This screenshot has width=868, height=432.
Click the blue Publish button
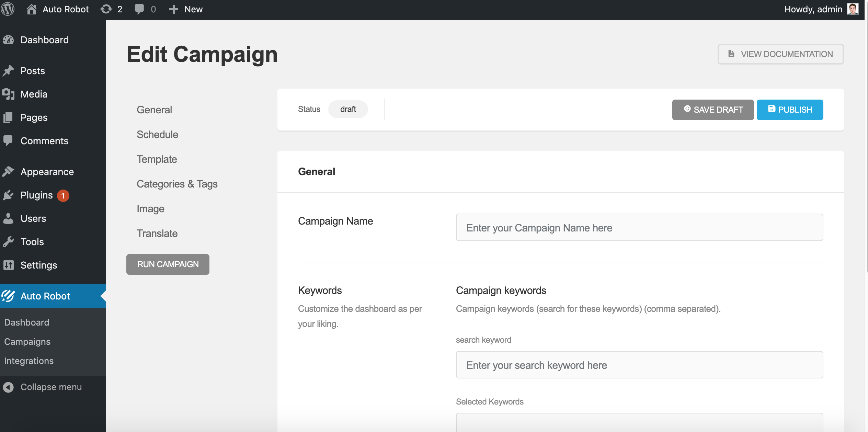(x=790, y=110)
